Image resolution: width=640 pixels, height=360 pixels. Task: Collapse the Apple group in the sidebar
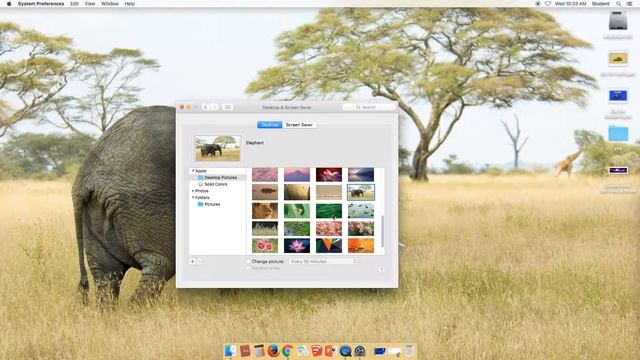coord(193,171)
